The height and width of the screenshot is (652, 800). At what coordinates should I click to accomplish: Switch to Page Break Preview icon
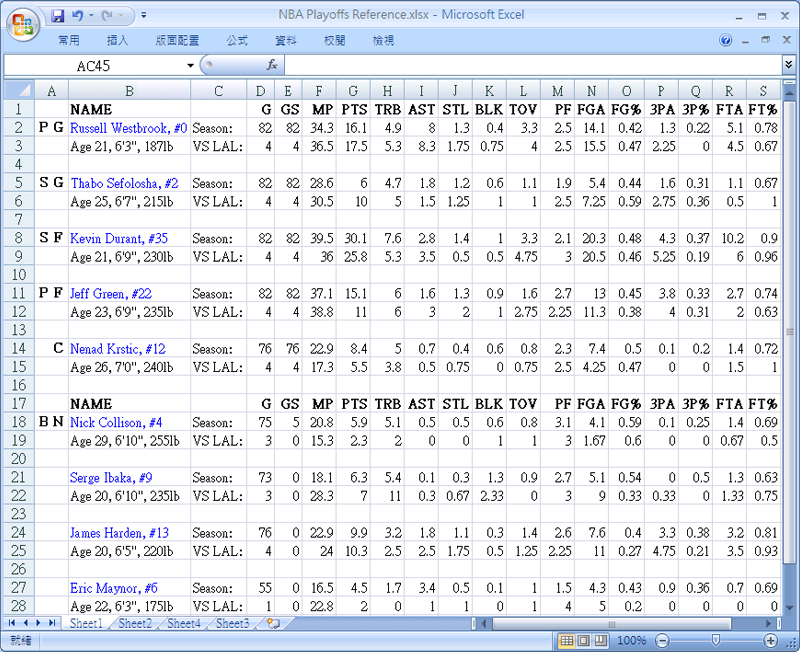(601, 640)
